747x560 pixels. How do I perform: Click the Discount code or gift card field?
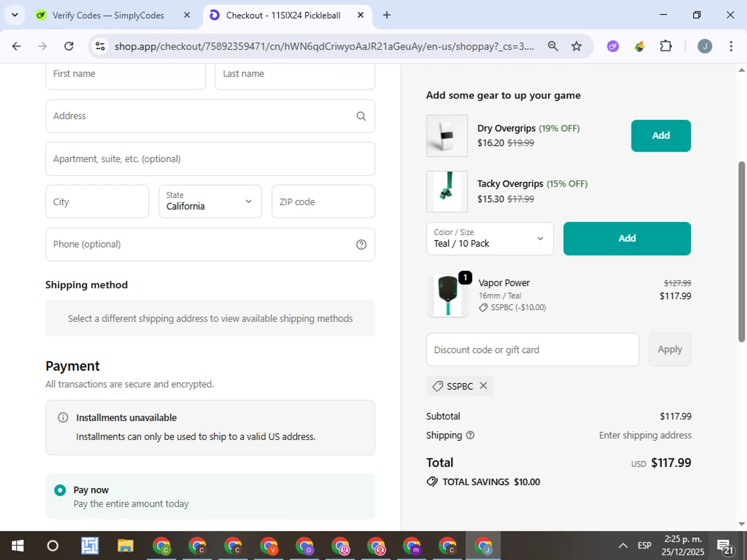pyautogui.click(x=532, y=349)
